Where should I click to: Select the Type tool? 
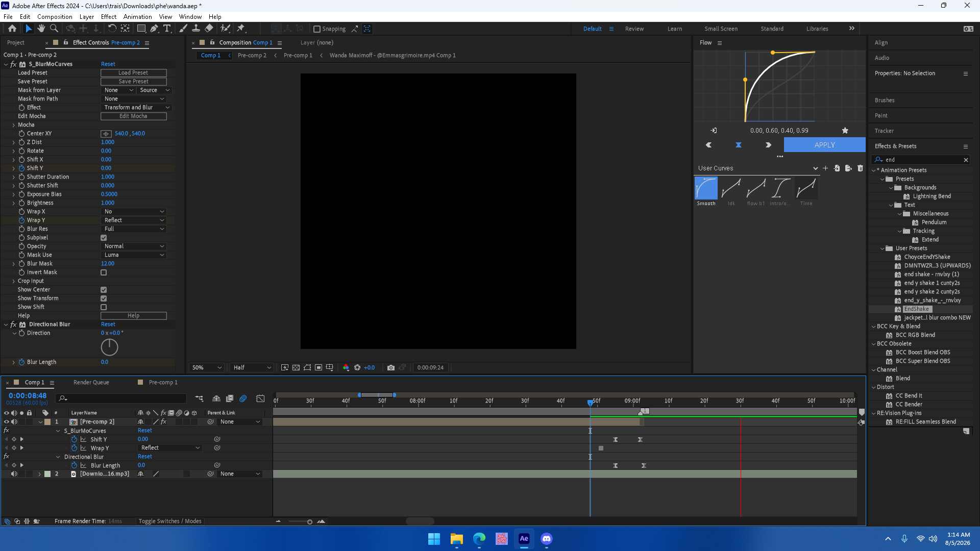[167, 29]
